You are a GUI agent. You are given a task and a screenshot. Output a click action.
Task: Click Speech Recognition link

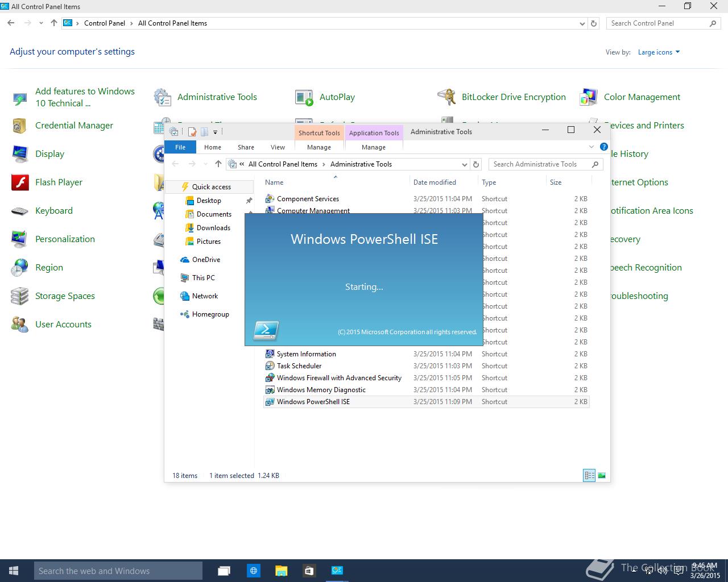(646, 268)
